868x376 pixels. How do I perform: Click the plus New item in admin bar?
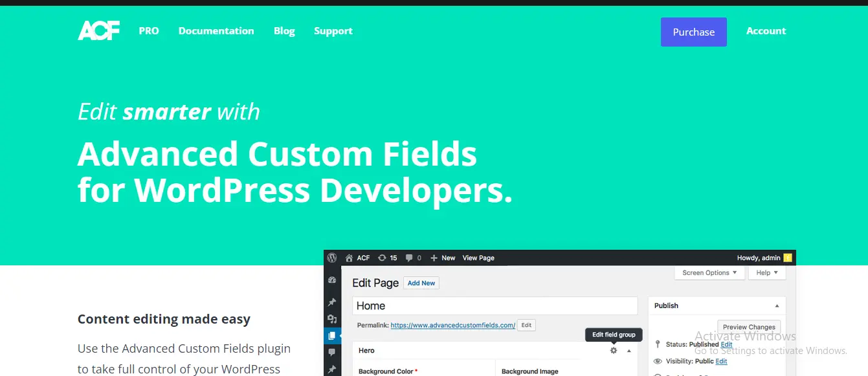tap(443, 258)
